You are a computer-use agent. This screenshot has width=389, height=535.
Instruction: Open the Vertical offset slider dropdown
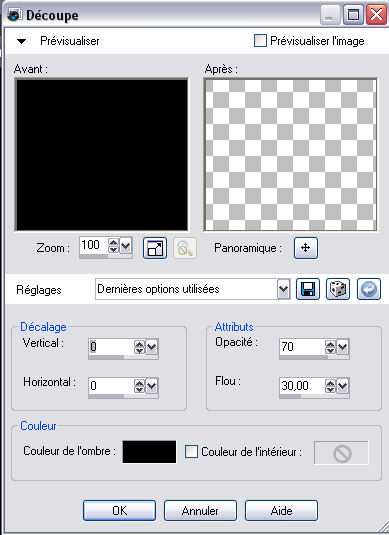151,347
